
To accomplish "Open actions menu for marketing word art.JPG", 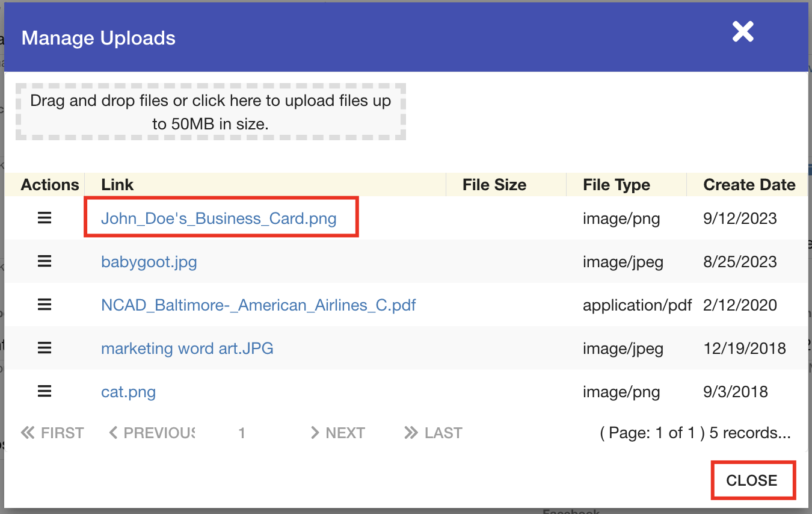I will 45,348.
